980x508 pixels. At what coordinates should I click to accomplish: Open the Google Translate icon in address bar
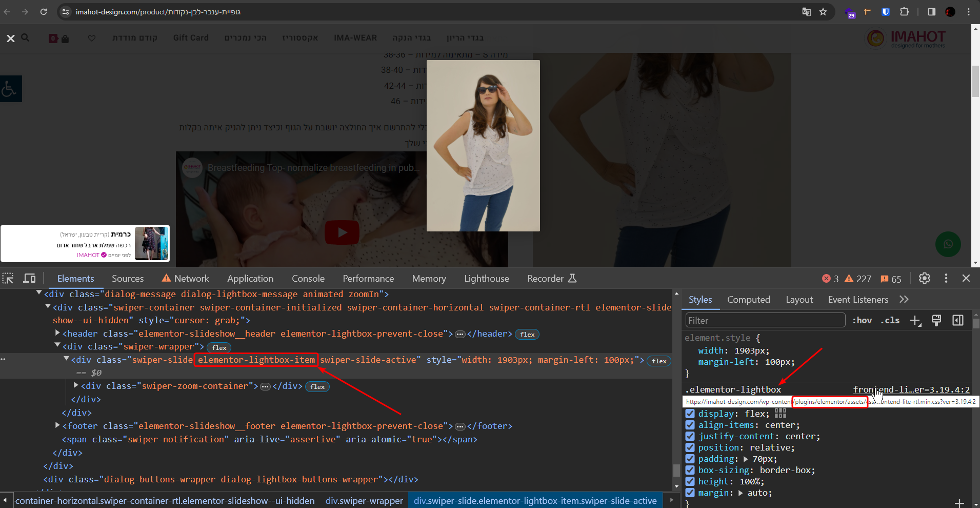pos(807,12)
